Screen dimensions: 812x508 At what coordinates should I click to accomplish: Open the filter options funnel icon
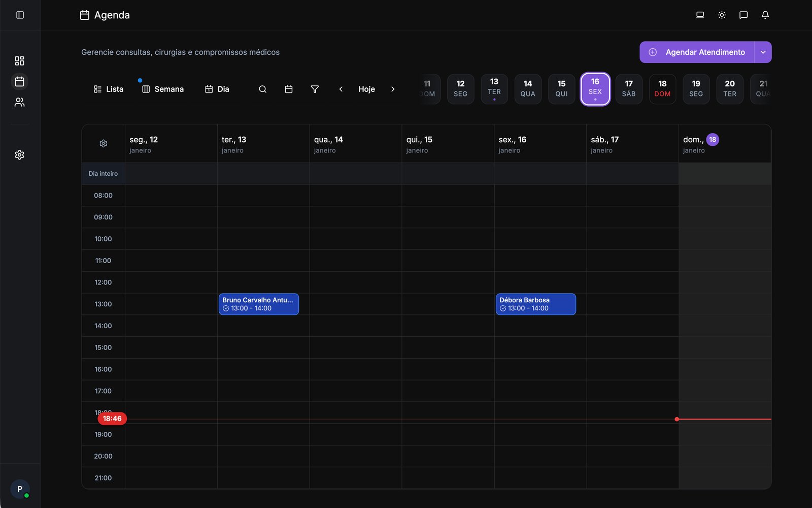(315, 89)
